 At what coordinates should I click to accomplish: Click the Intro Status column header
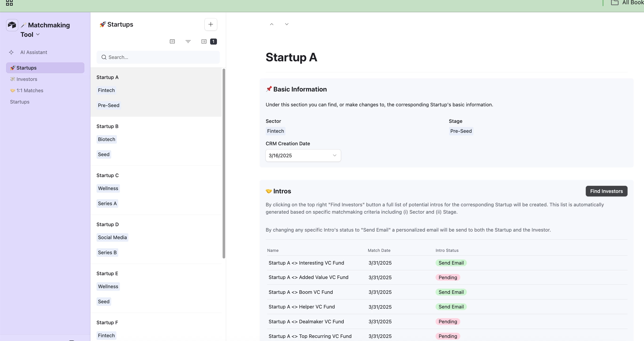[447, 250]
